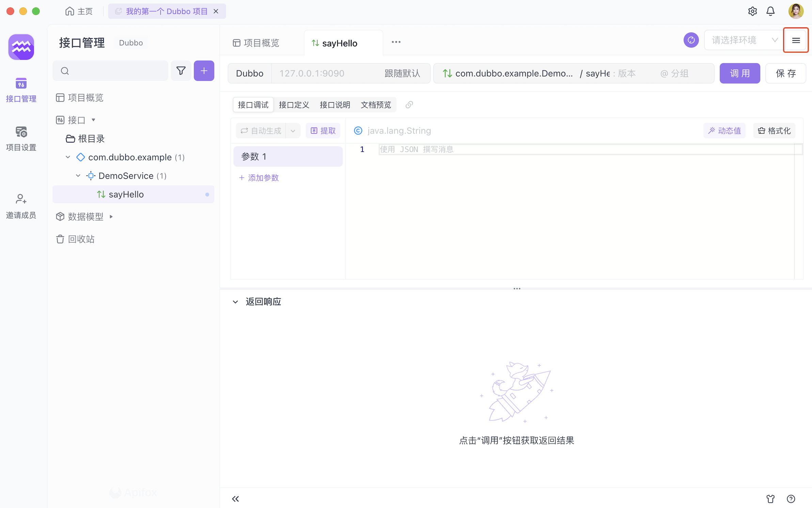This screenshot has height=508, width=812.
Task: Click the filter funnel icon
Action: pos(181,71)
